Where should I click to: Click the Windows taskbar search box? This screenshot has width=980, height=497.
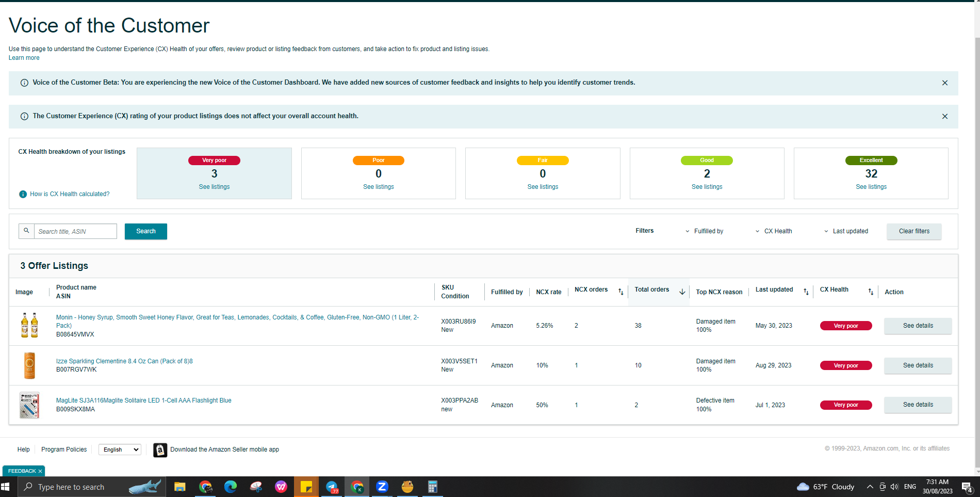click(x=92, y=487)
